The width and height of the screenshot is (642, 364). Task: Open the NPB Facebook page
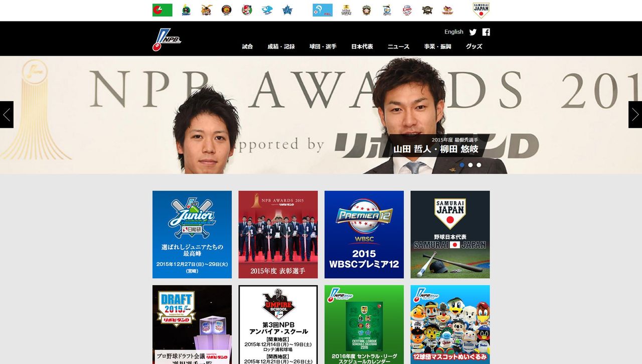pos(486,32)
